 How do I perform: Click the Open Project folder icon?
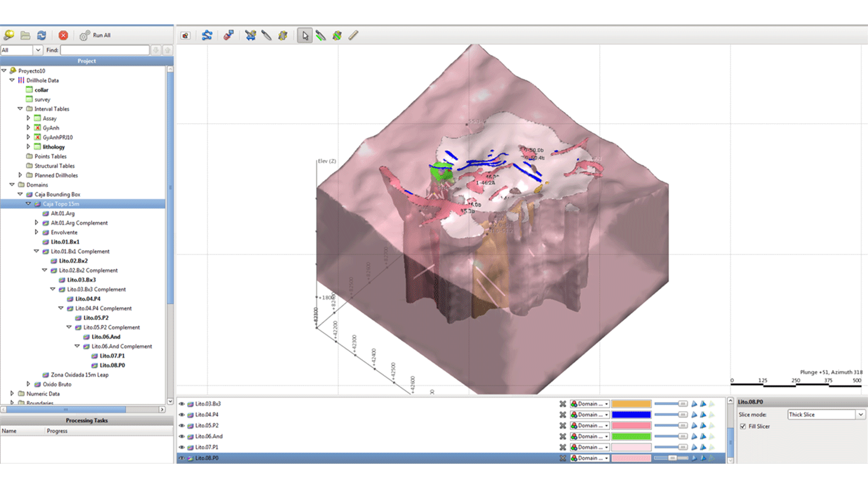tap(24, 35)
